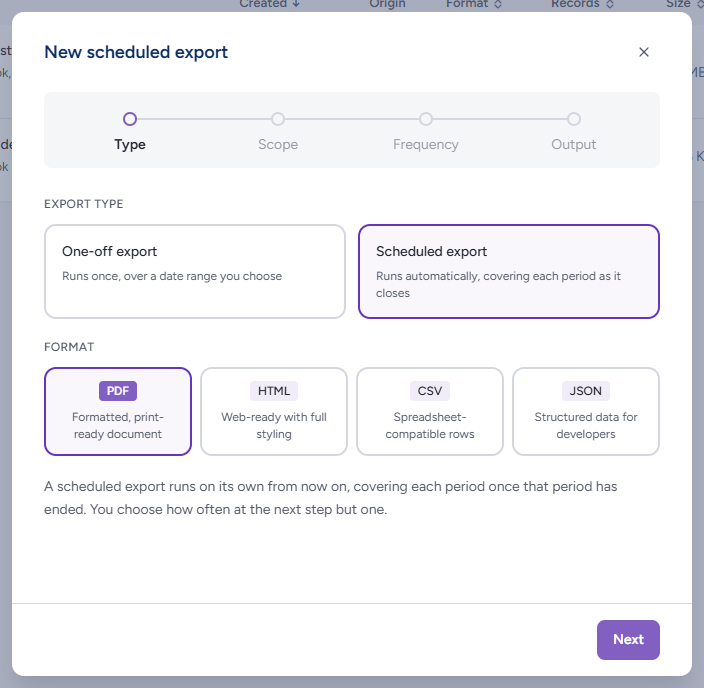
Task: Click 'Runs automatically, covering each period' description
Action: [x=498, y=284]
